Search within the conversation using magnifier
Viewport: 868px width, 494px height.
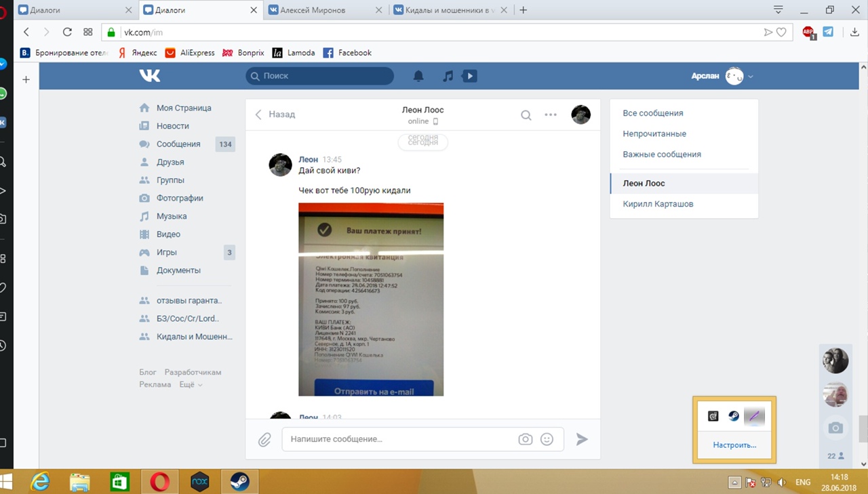[x=526, y=115]
